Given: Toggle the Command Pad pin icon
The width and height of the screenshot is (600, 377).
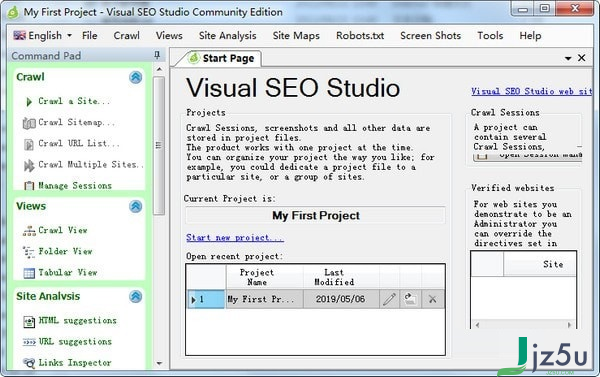Looking at the screenshot, I should pyautogui.click(x=157, y=55).
